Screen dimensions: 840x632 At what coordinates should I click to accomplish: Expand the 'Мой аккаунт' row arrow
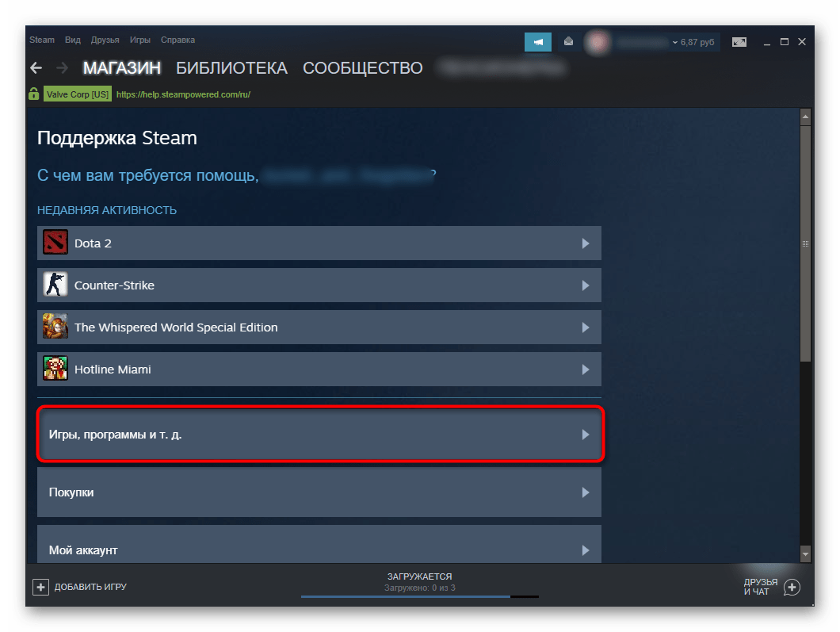pyautogui.click(x=586, y=550)
